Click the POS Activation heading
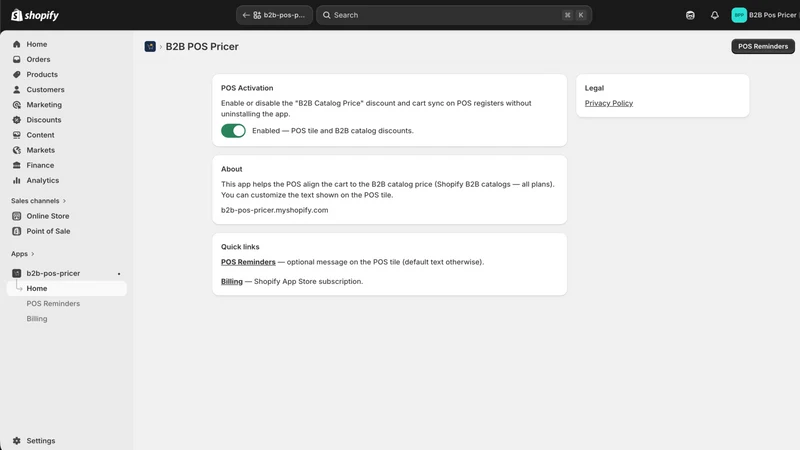This screenshot has width=800, height=450. tap(247, 88)
